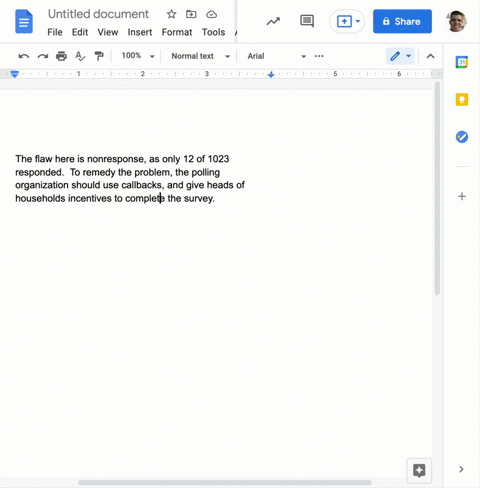The width and height of the screenshot is (480, 488).
Task: Check cloud document status icon
Action: click(x=211, y=14)
